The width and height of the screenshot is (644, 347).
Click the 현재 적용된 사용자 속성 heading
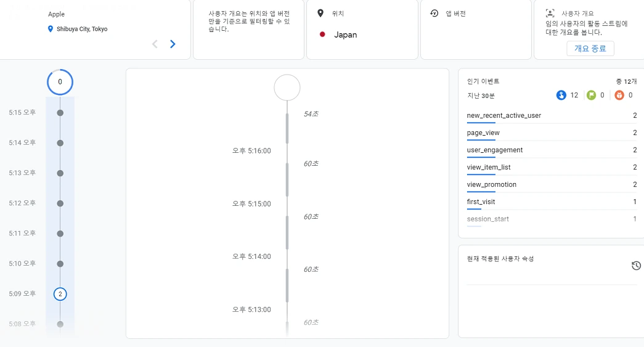(x=500, y=259)
